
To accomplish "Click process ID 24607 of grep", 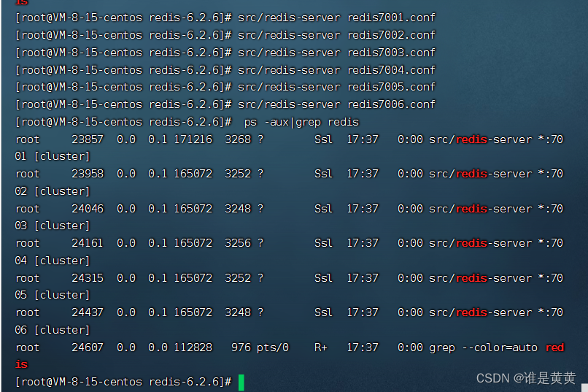I will (x=88, y=347).
